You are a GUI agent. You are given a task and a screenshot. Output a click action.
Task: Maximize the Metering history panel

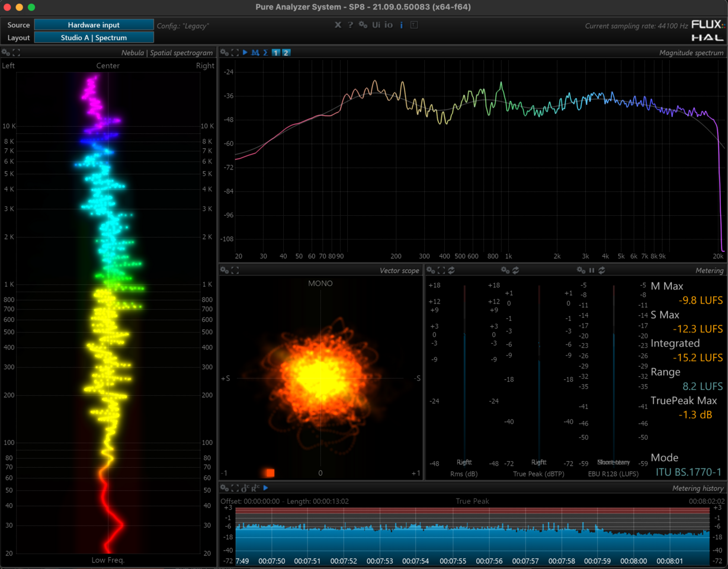(x=235, y=488)
